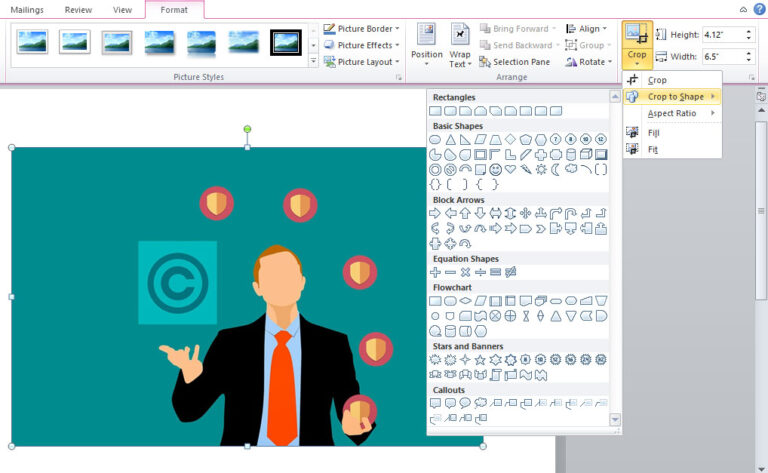Screen dimensions: 768x473
Task: Pick the 5-Point Star shape
Action: 480,360
